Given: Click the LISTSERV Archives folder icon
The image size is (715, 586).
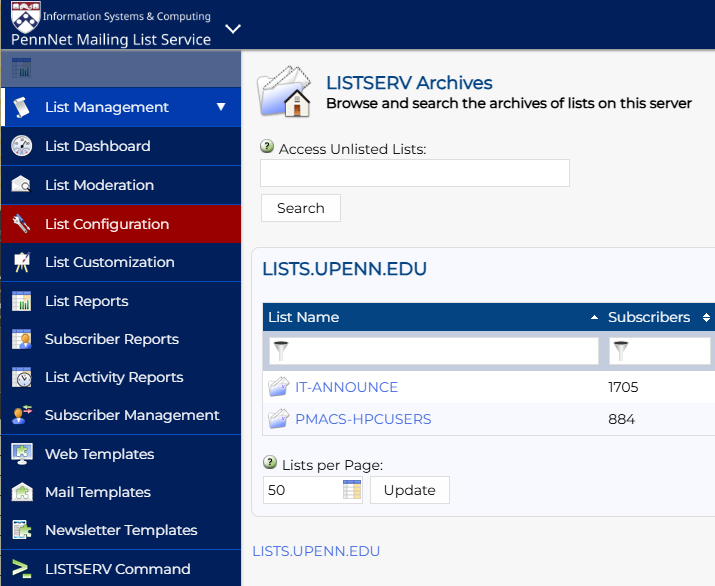Looking at the screenshot, I should (285, 92).
